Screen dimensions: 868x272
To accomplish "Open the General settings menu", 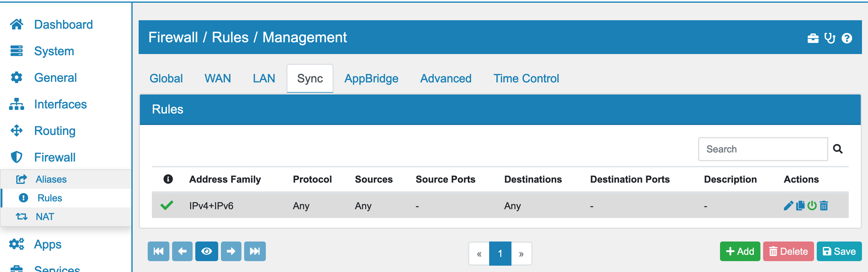I will click(x=55, y=78).
